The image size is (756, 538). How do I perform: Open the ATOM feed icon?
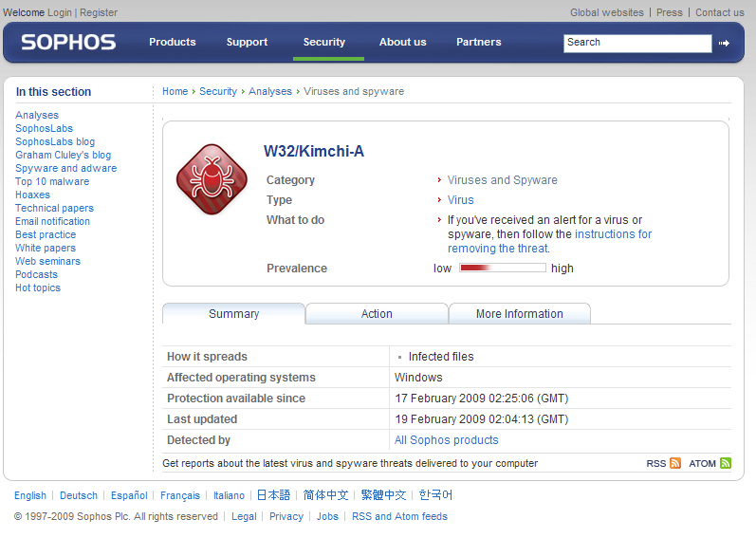pos(725,463)
